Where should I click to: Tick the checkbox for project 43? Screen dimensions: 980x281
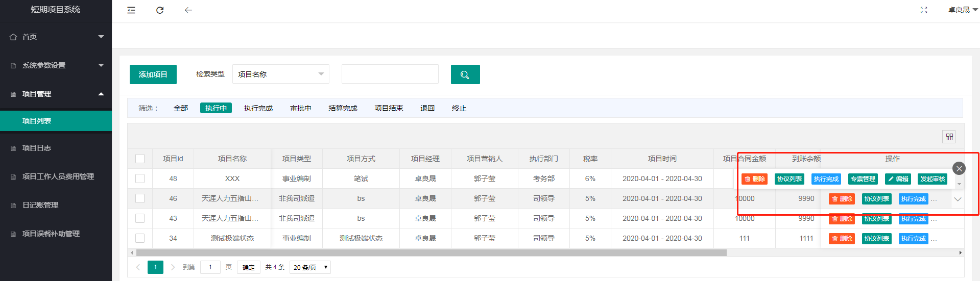tap(140, 218)
